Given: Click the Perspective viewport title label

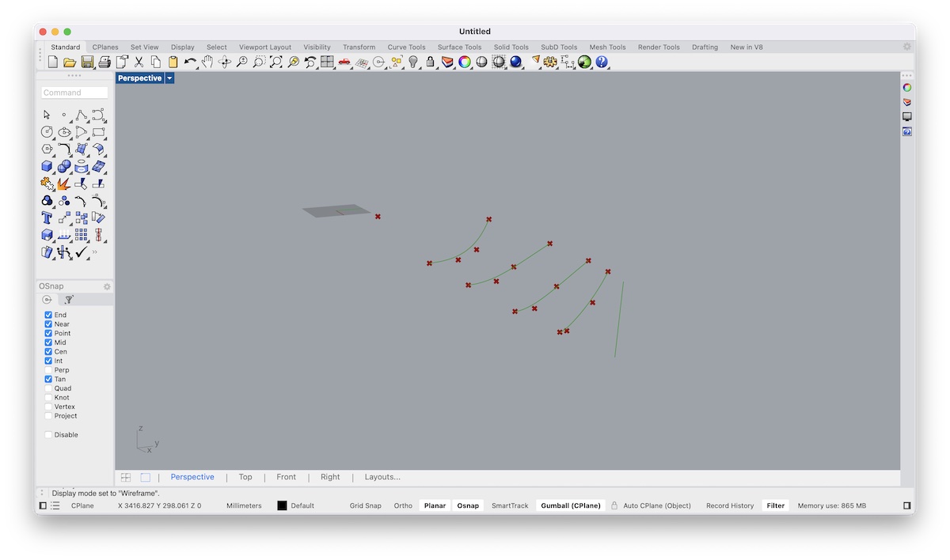Looking at the screenshot, I should click(140, 78).
